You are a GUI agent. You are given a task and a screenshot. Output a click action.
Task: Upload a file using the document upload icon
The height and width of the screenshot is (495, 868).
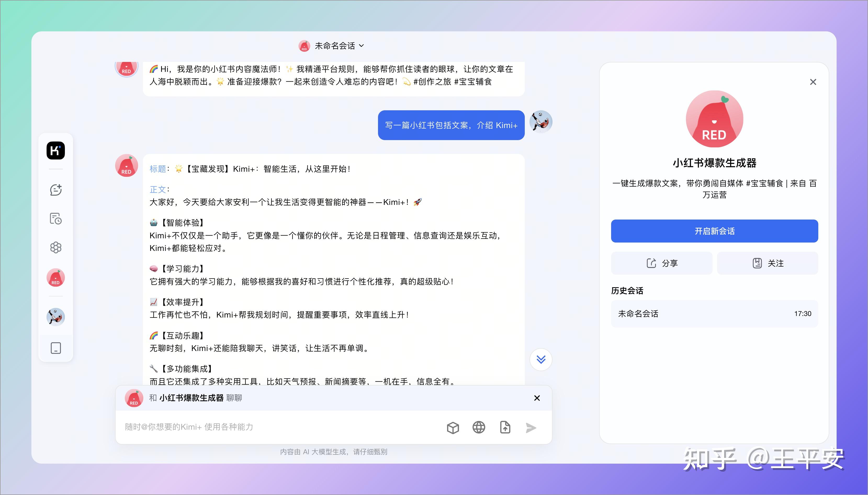point(505,427)
